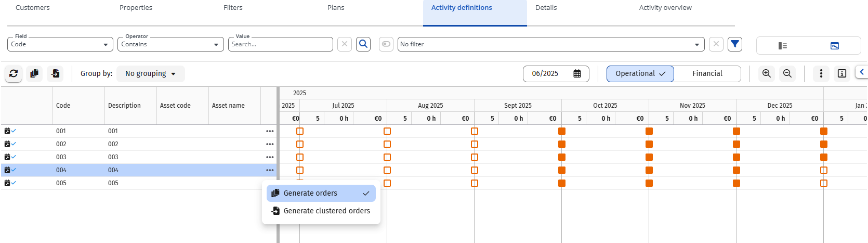Open the vertical three-dot options menu

coord(821,74)
